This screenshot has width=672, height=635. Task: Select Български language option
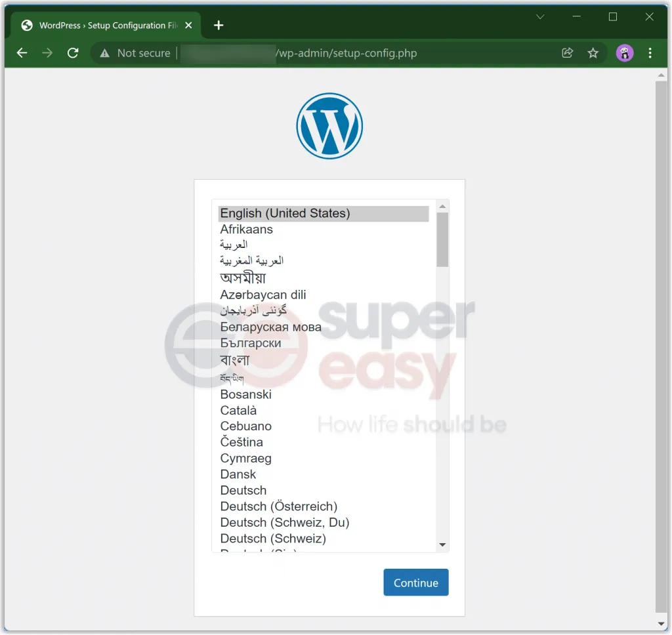[324, 343]
